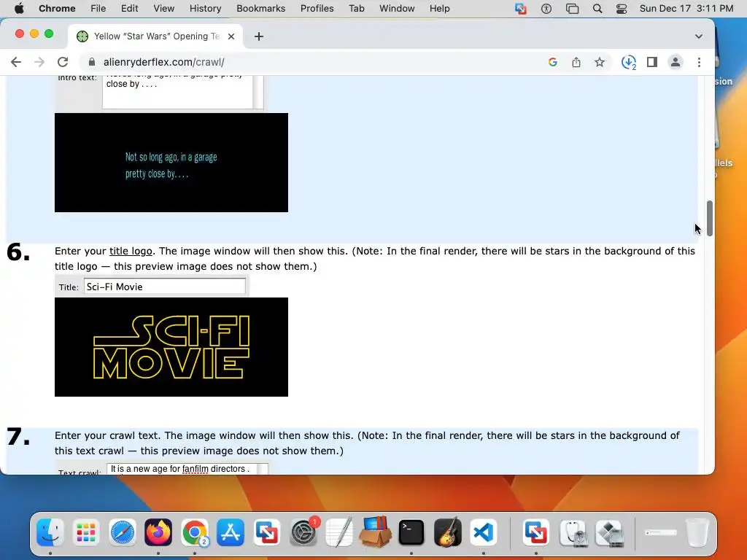Click the intro text preview image

(x=171, y=163)
